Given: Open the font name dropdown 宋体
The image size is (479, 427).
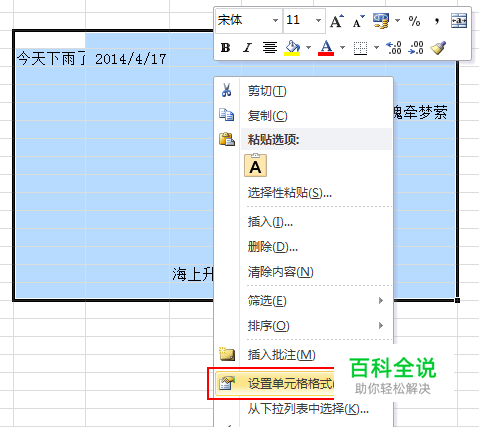Looking at the screenshot, I should tap(275, 21).
